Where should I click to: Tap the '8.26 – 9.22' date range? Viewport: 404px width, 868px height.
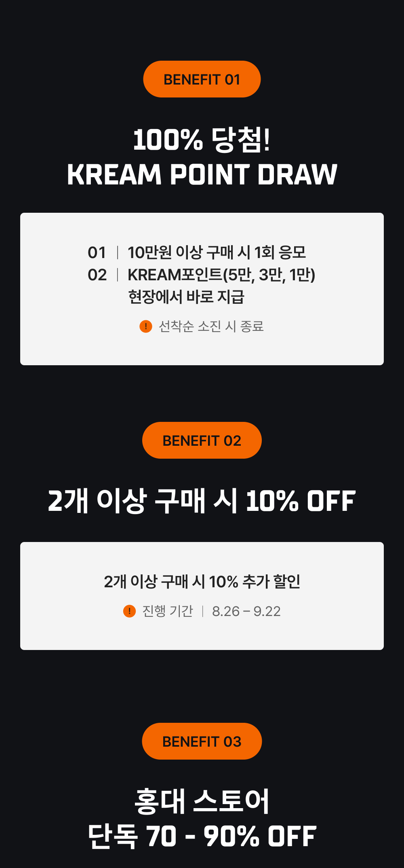click(246, 611)
